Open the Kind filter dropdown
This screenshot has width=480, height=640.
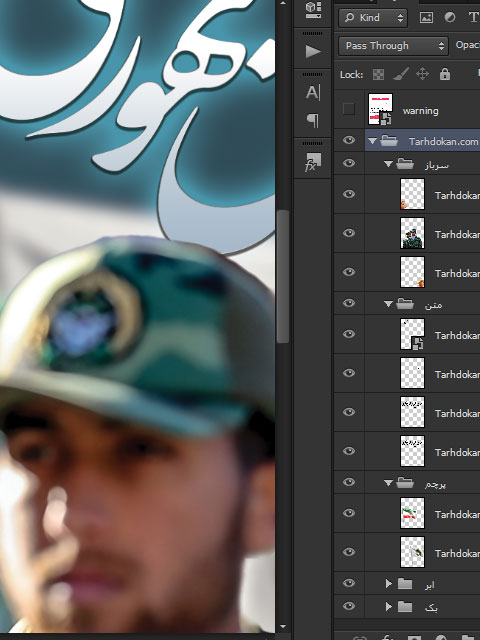click(x=373, y=18)
